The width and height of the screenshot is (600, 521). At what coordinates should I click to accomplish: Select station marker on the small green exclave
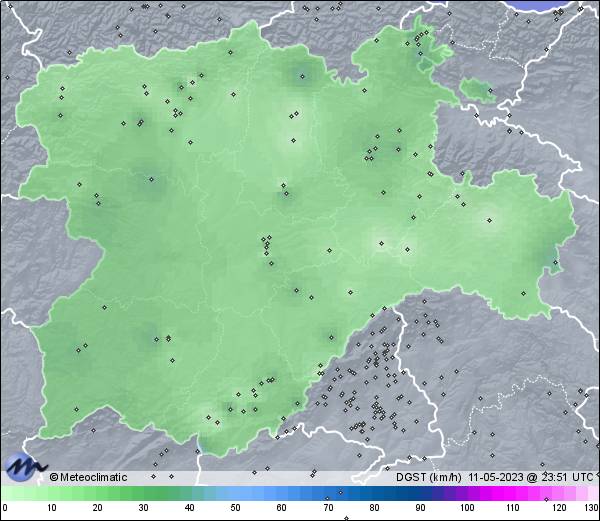pyautogui.click(x=490, y=91)
